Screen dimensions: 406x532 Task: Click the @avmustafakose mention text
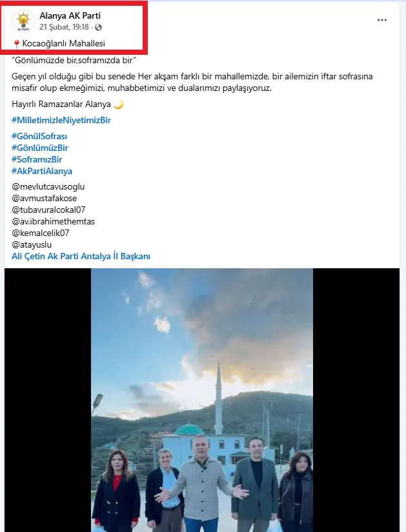pyautogui.click(x=44, y=198)
